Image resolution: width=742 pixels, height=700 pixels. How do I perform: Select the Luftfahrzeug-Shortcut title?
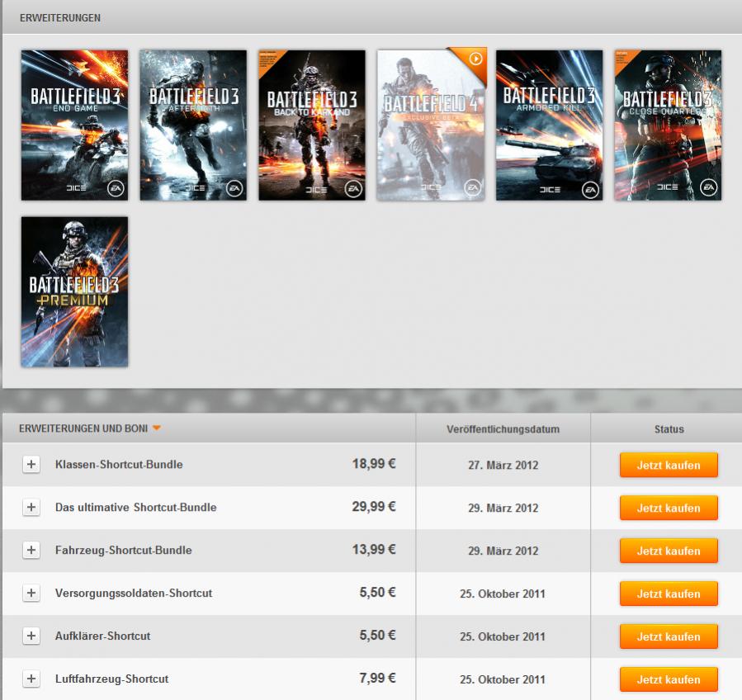(x=111, y=679)
